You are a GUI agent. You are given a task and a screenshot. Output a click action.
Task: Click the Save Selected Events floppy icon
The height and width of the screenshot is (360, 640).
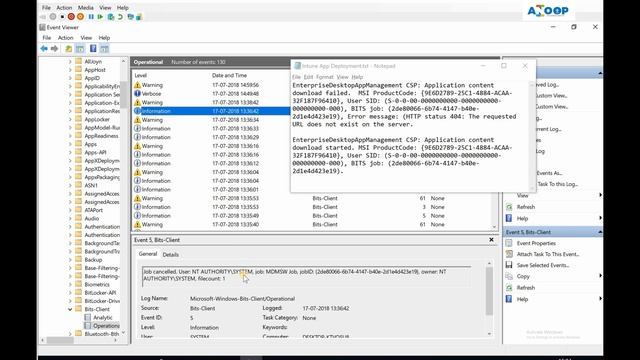coord(509,265)
